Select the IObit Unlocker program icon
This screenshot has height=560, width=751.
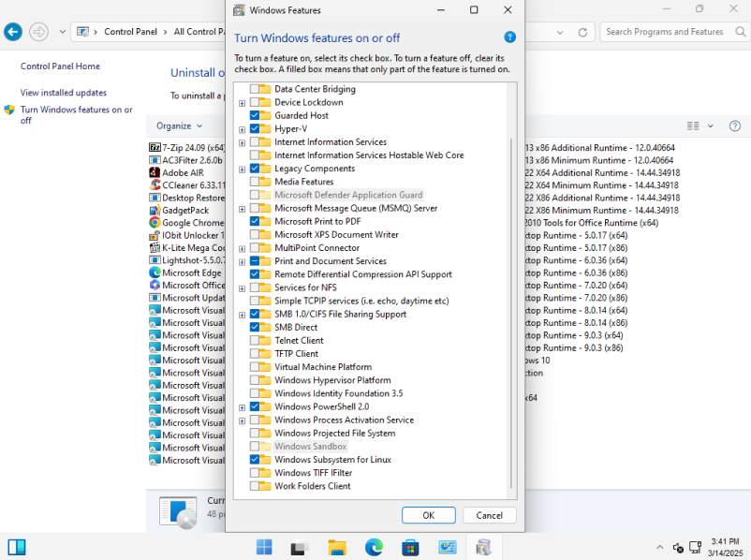click(155, 235)
